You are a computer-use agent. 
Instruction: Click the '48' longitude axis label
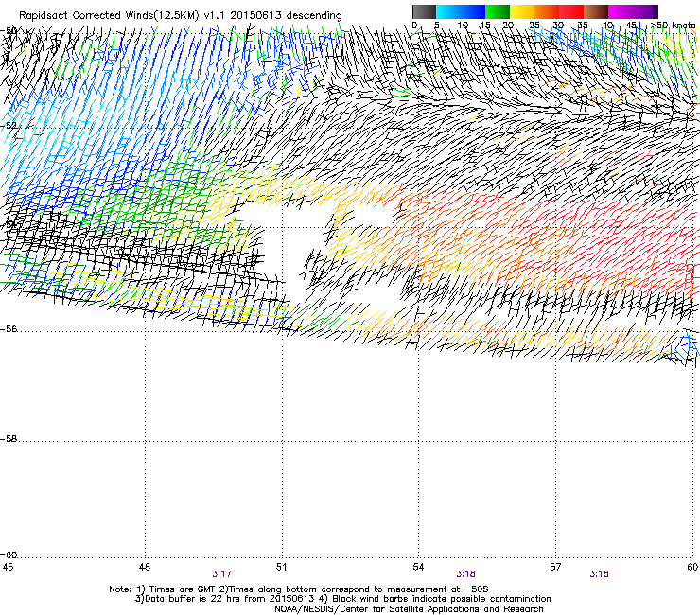point(144,567)
